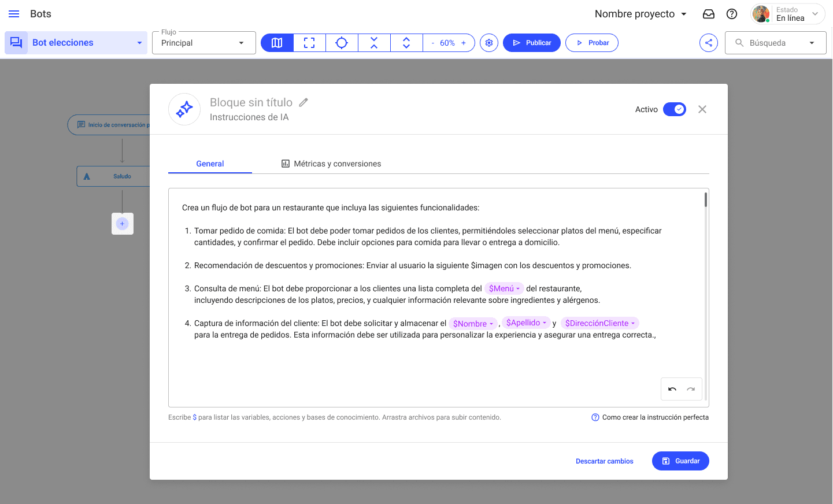Open the help question mark icon
This screenshot has height=504, width=833.
(732, 14)
